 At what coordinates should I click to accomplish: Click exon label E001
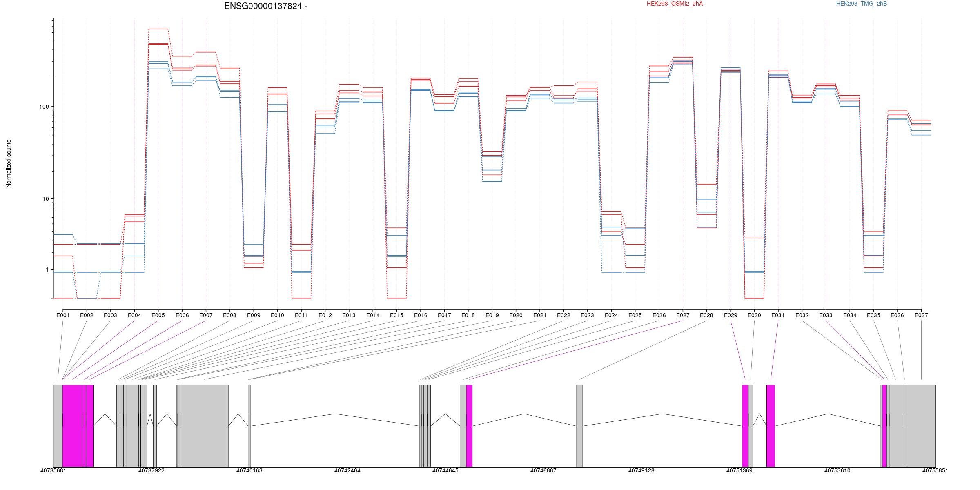(x=63, y=315)
